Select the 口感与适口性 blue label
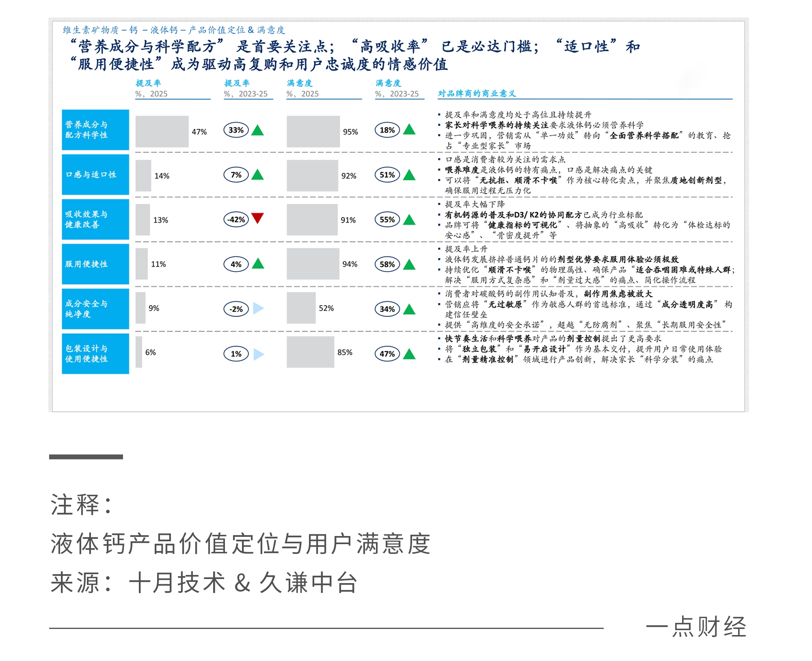Viewport: 812px width, 661px height. pyautogui.click(x=95, y=174)
